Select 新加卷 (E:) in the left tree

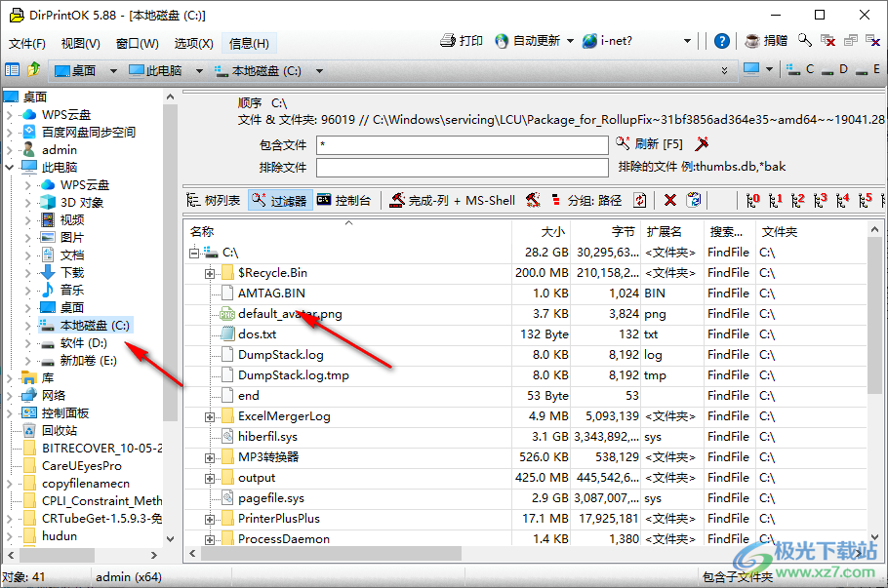(x=89, y=361)
